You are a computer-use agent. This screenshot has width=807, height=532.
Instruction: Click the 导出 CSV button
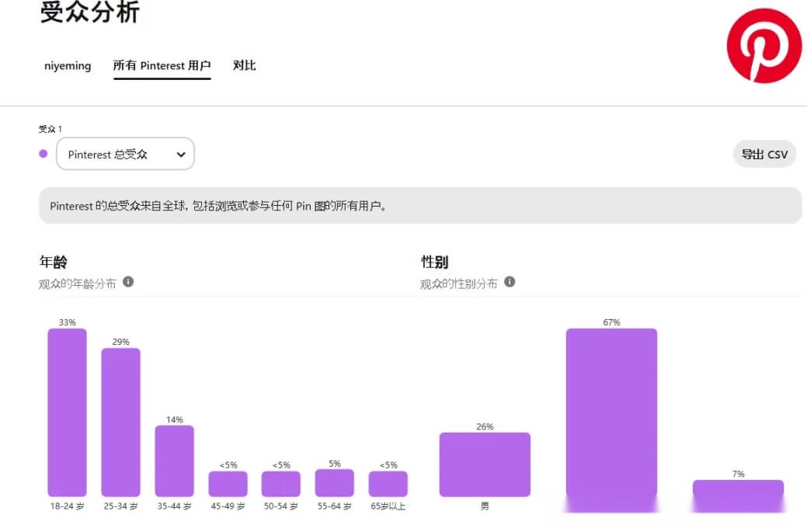click(x=764, y=154)
